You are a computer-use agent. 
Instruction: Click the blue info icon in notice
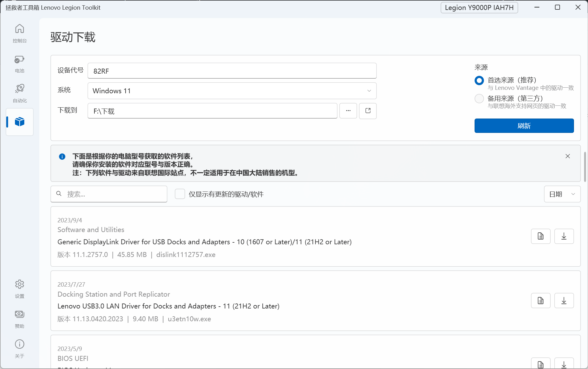click(x=62, y=156)
